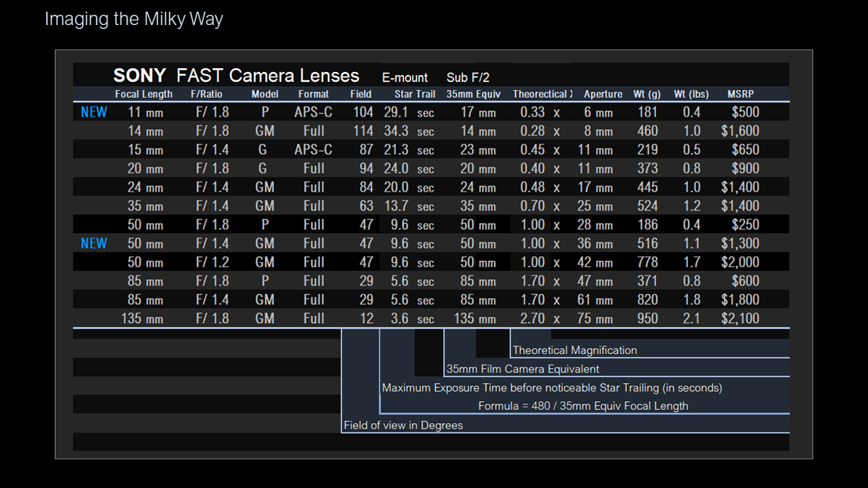Click the '135 mm' focal length cell
This screenshot has width=868, height=488.
[x=142, y=319]
